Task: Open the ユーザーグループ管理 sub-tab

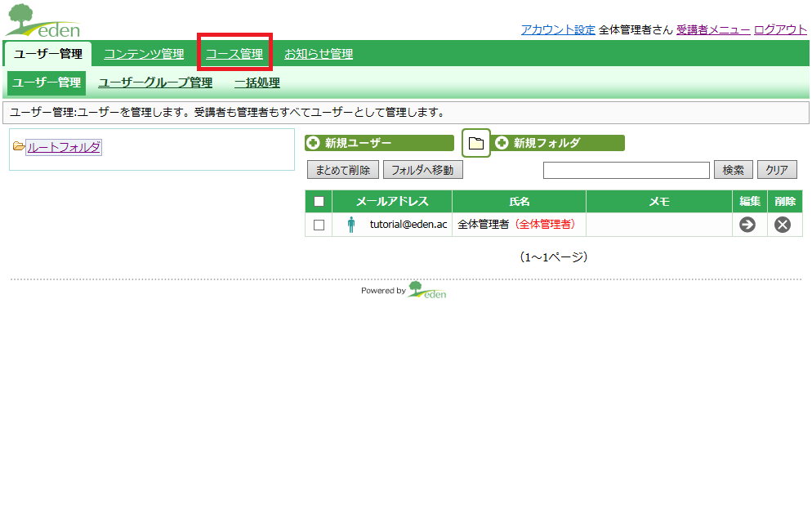Action: coord(155,83)
